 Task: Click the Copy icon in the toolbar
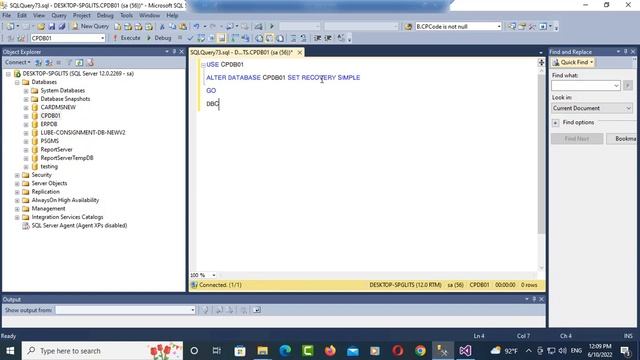coord(172,27)
